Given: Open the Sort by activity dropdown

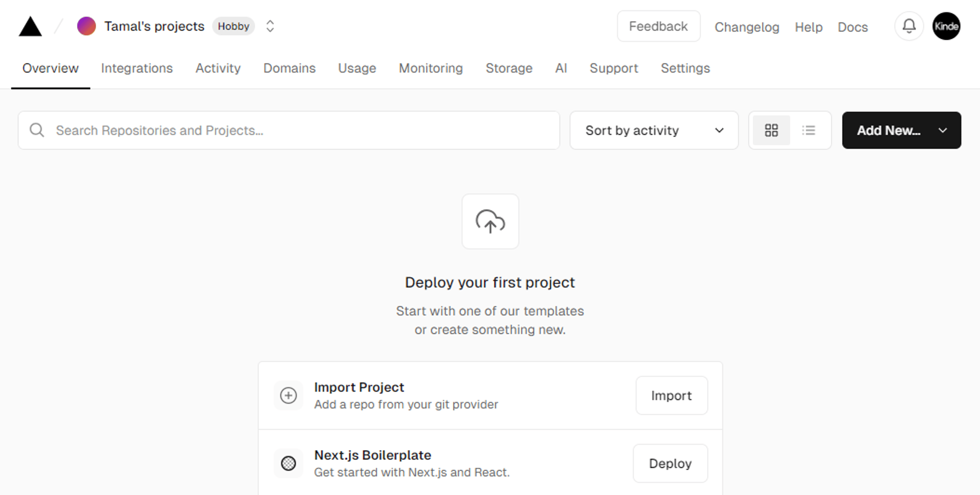Looking at the screenshot, I should click(654, 131).
